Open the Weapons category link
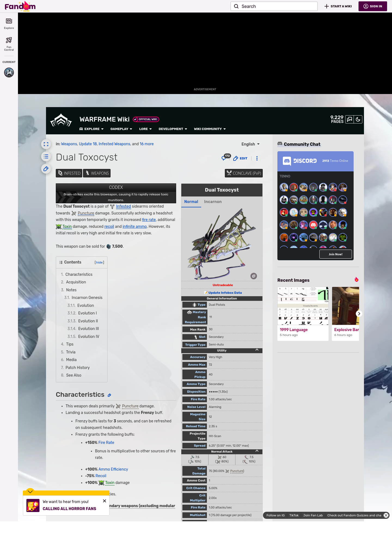Screen dimensions: 392x545 point(69,144)
